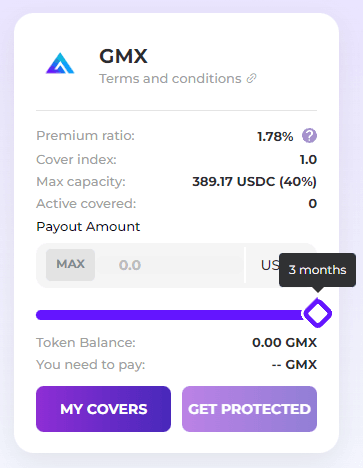The height and width of the screenshot is (468, 363).
Task: Click the Payout Amount label
Action: [x=88, y=227]
